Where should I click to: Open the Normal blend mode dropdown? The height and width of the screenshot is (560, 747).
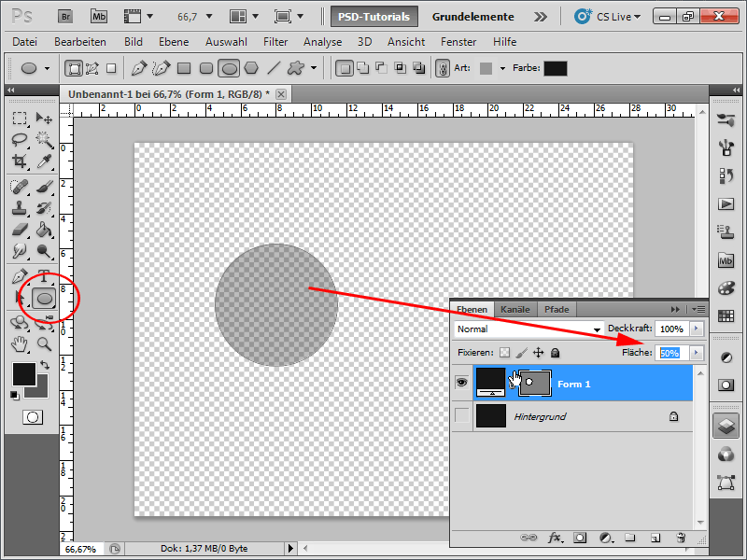529,329
